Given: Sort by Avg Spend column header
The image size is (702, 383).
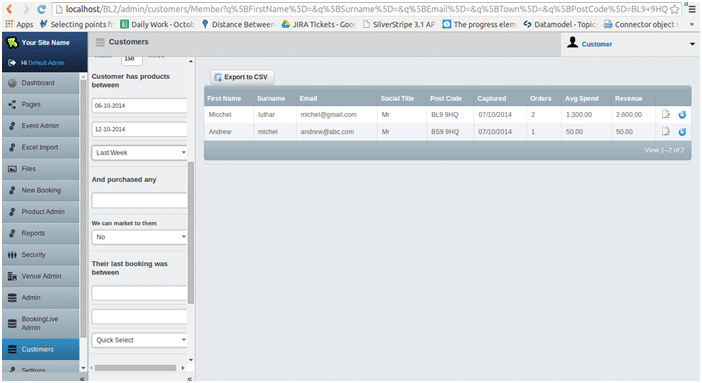Looking at the screenshot, I should 582,99.
